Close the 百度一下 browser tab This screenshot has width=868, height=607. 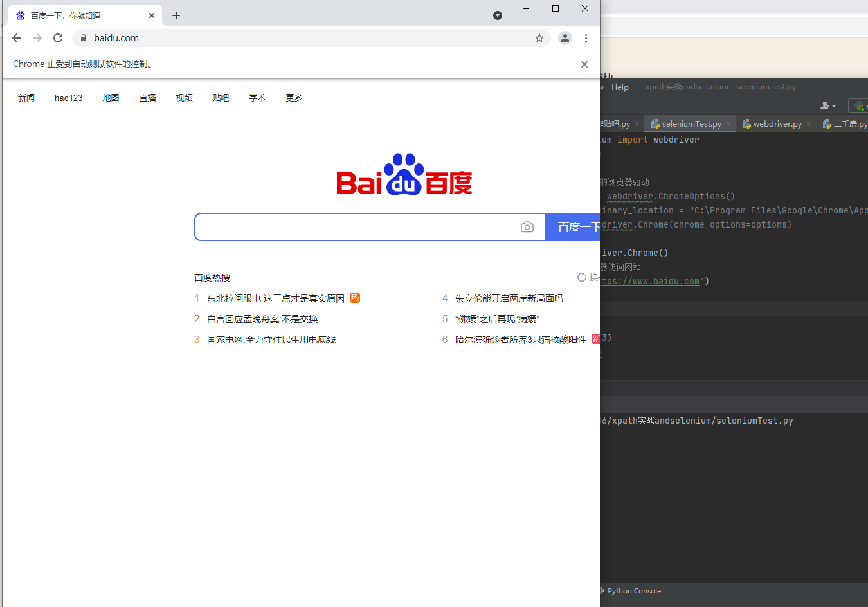[152, 15]
